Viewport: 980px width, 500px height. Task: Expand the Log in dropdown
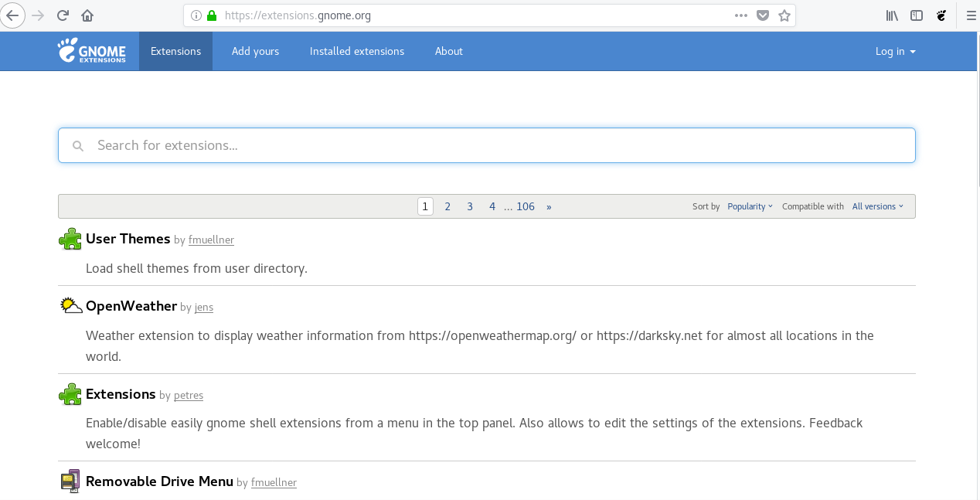pyautogui.click(x=895, y=51)
